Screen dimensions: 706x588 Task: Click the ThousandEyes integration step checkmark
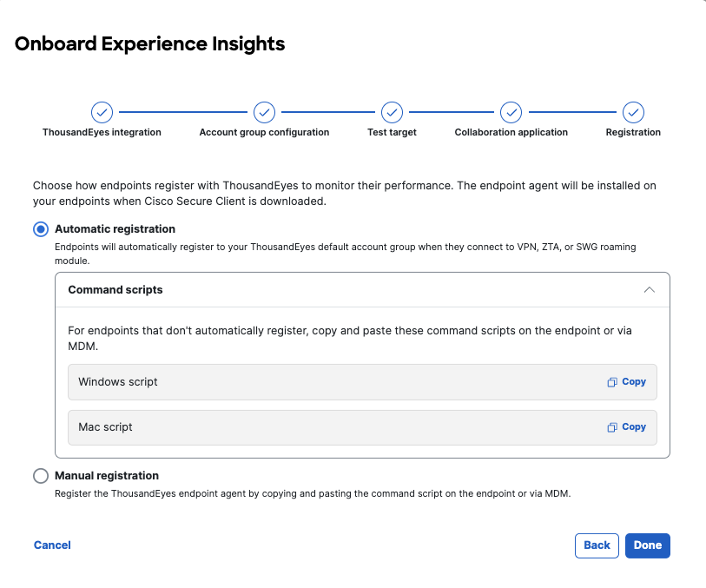(102, 112)
